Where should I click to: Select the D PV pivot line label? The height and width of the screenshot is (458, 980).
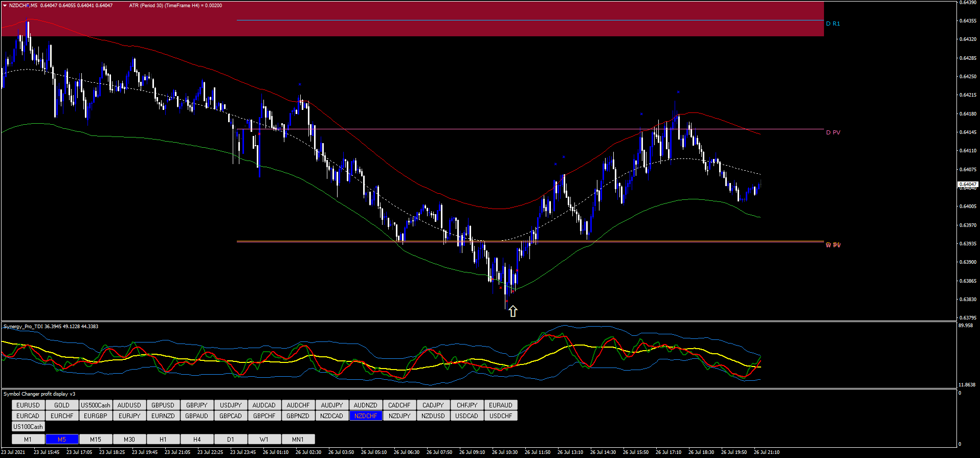click(833, 132)
